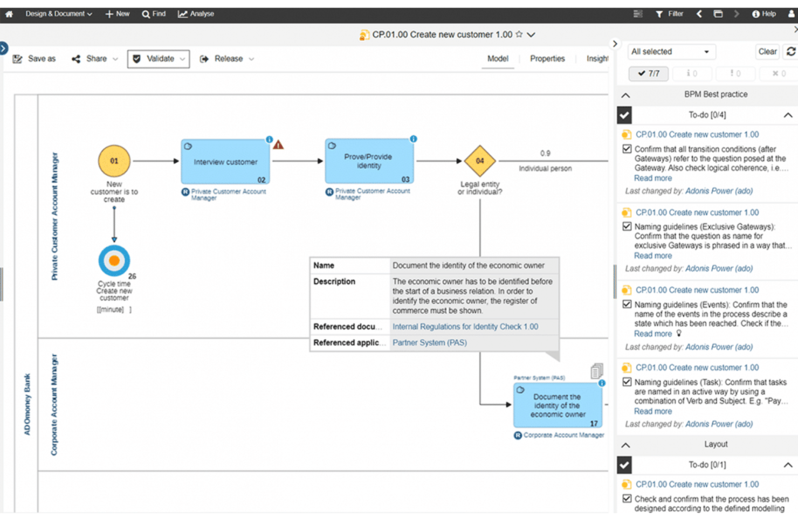Image resolution: width=798 pixels, height=532 pixels.
Task: Toggle the 7/7 passed filter button
Action: tap(649, 73)
